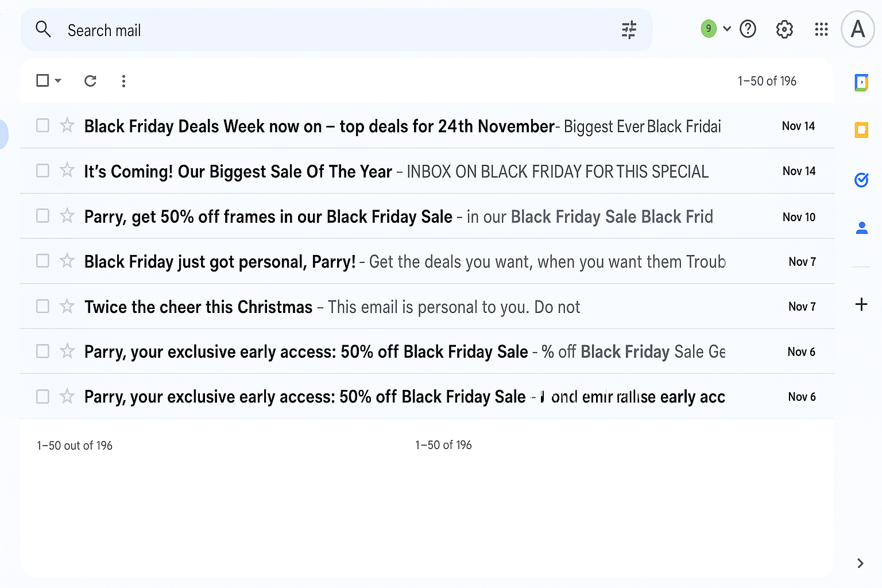Open the account avatar menu
Screen dimensions: 882x588
coord(857,29)
